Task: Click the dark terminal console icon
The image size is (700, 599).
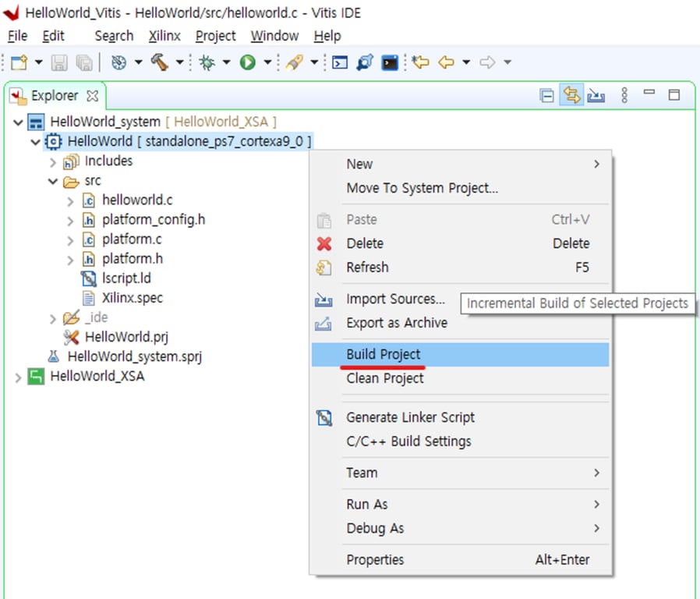Action: pos(390,63)
